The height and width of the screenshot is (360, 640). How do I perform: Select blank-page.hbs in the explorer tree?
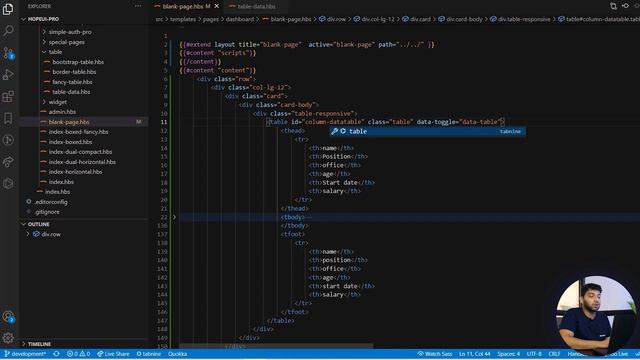tap(69, 122)
